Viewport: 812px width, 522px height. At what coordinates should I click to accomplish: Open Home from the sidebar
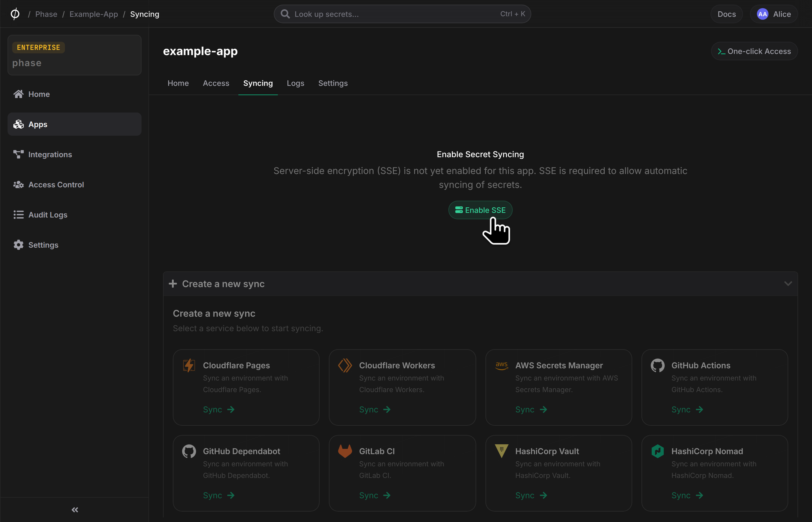[x=75, y=94]
